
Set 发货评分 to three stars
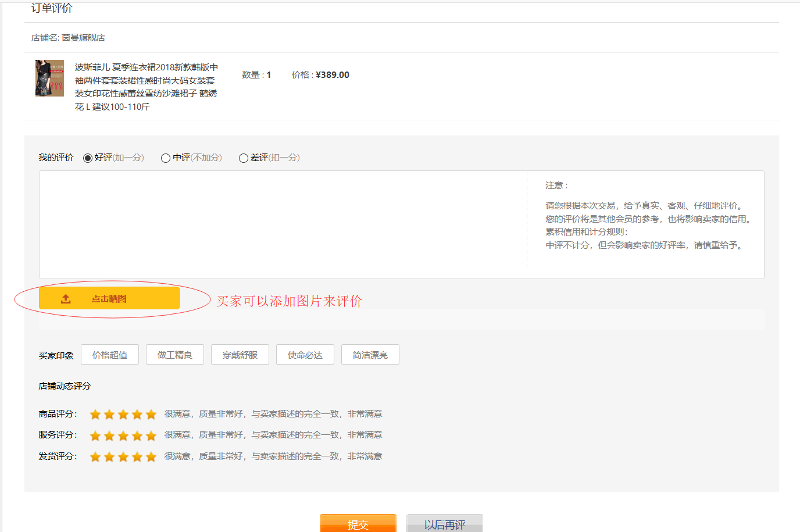point(123,457)
